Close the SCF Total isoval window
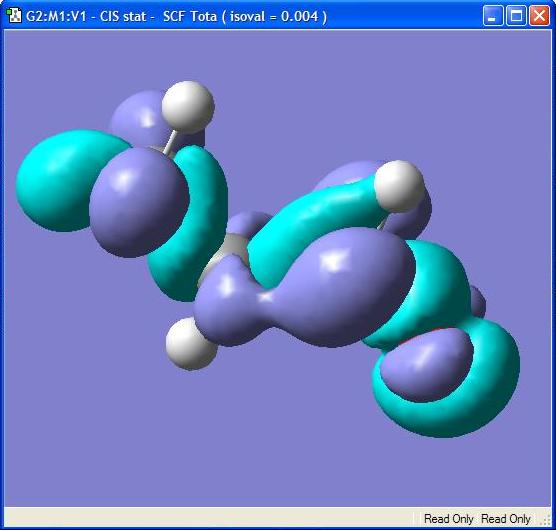556x530 pixels. tap(539, 16)
